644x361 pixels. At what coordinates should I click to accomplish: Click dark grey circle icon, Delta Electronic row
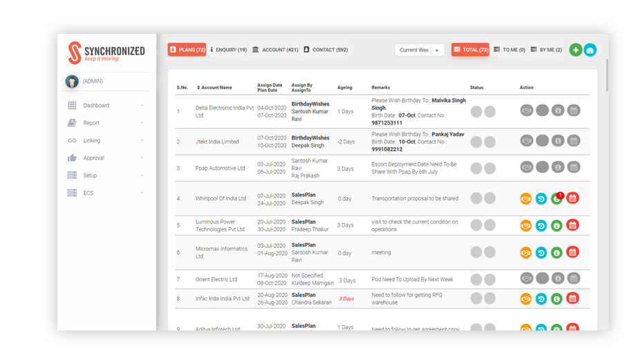click(x=542, y=110)
